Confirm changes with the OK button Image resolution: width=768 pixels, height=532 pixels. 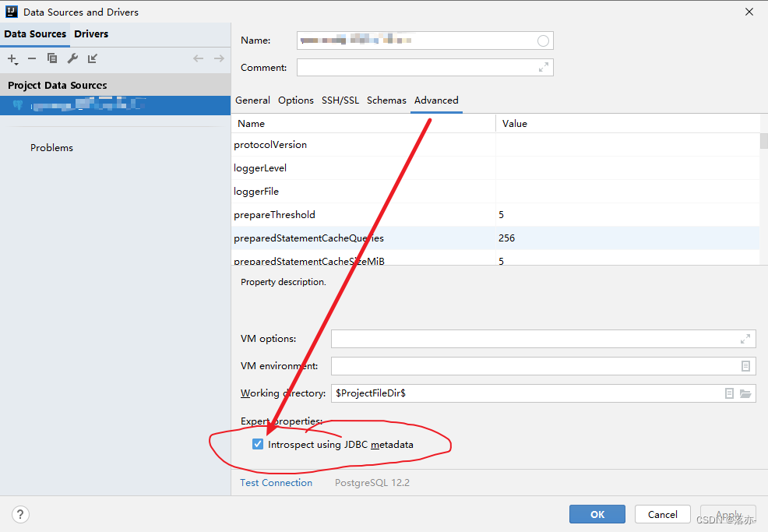click(597, 514)
